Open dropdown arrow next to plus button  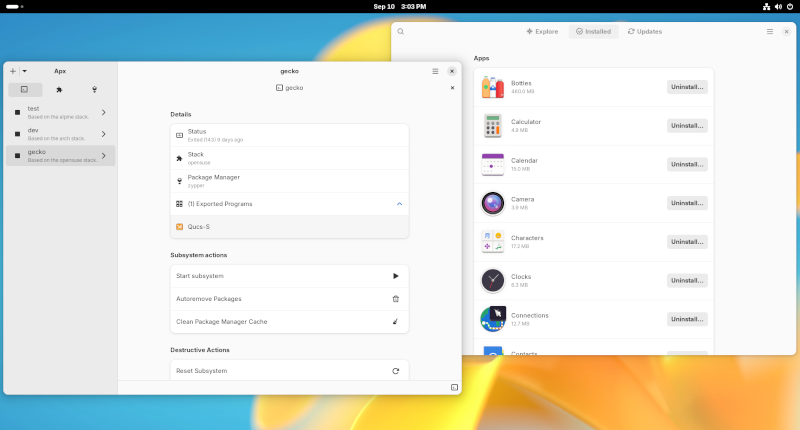(x=24, y=71)
